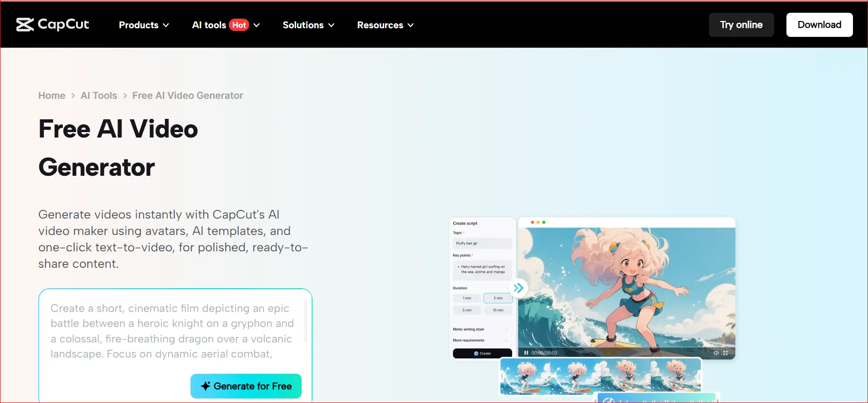
Task: Open the Products dropdown menu
Action: point(144,25)
